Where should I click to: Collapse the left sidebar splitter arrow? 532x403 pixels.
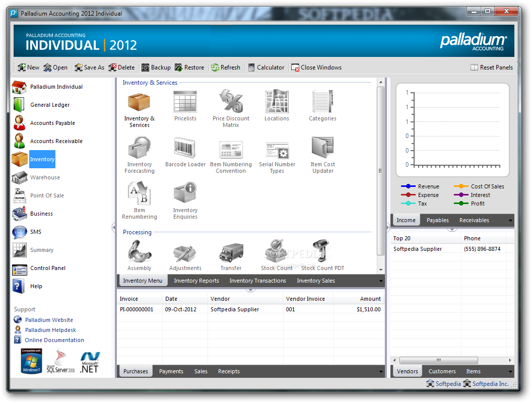pos(114,227)
